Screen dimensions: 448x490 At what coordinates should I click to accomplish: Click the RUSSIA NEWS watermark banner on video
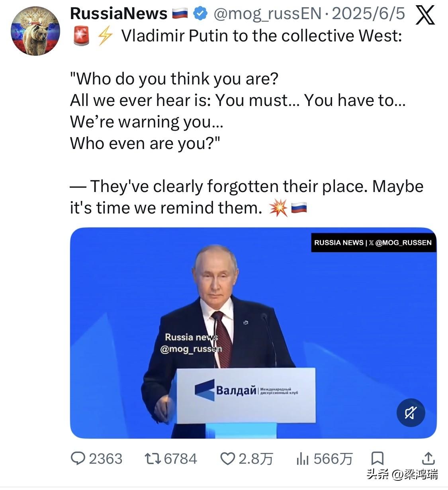click(373, 242)
